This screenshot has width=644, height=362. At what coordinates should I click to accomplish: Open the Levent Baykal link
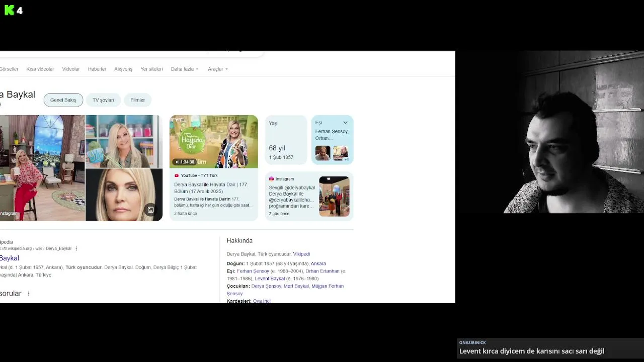tap(270, 279)
